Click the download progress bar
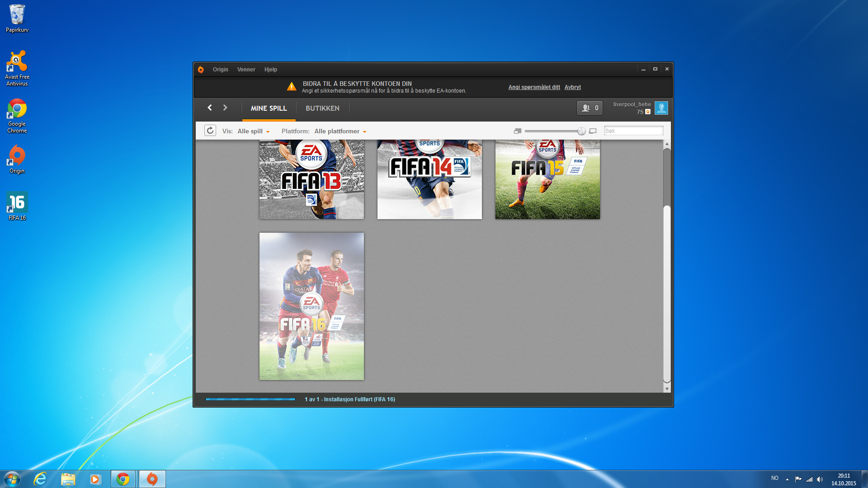Screen dimensions: 868x488 (x=250, y=399)
